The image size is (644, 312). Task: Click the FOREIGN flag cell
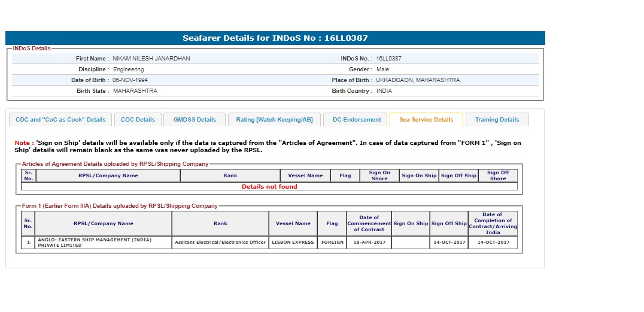pyautogui.click(x=332, y=243)
